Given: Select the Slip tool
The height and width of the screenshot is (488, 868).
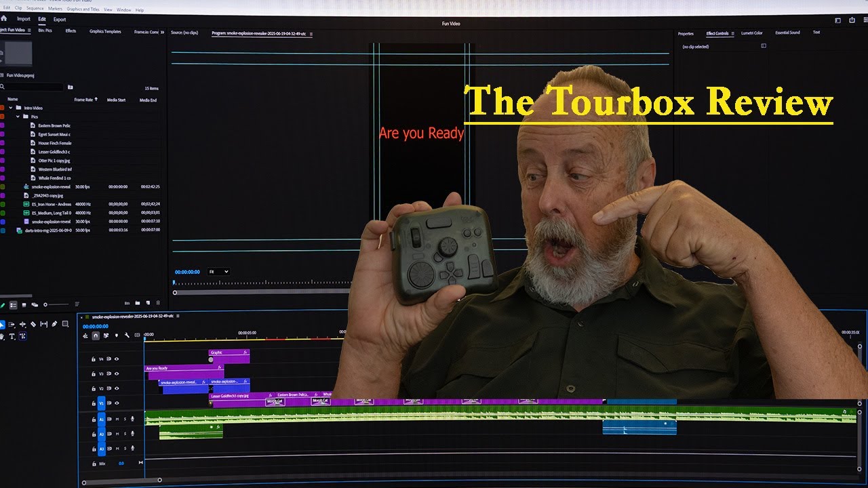Looking at the screenshot, I should (x=43, y=324).
